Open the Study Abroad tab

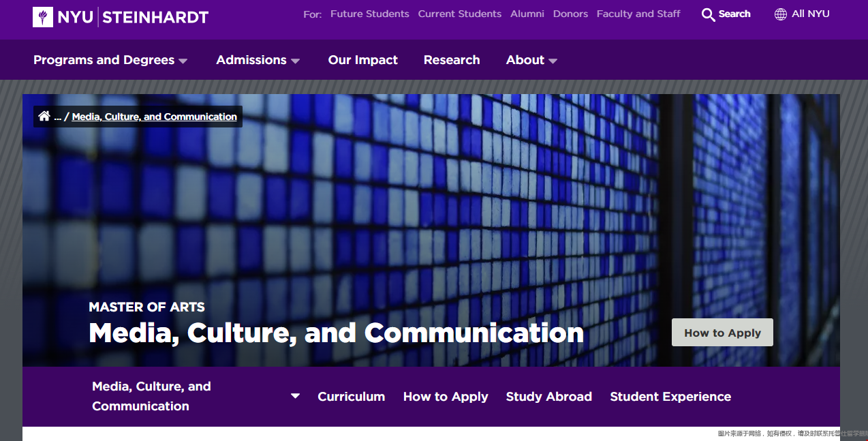point(549,397)
